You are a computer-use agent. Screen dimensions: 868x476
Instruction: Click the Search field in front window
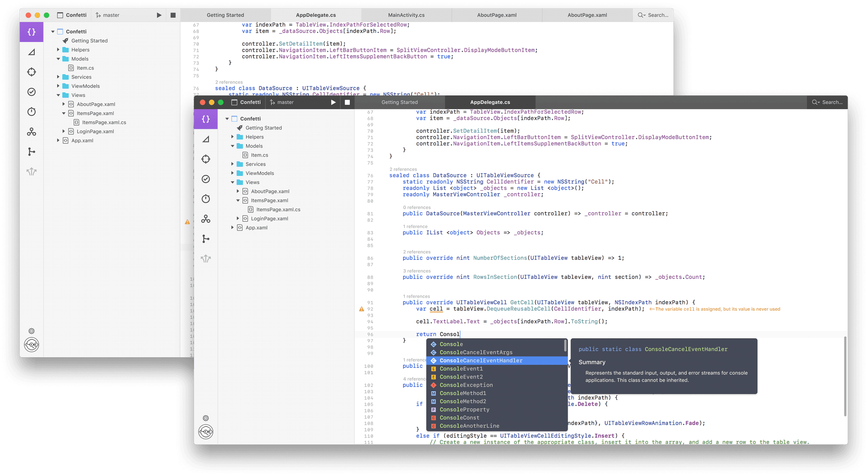[x=827, y=102]
